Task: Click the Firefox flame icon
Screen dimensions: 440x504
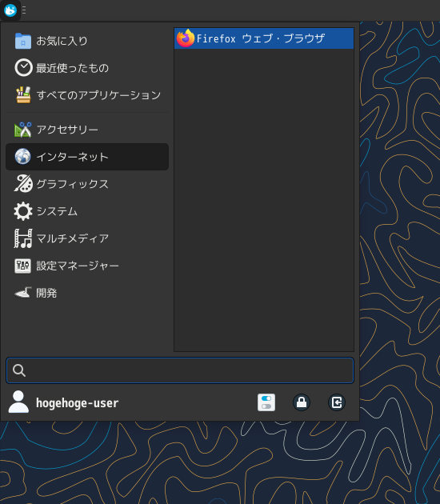Action: click(186, 38)
